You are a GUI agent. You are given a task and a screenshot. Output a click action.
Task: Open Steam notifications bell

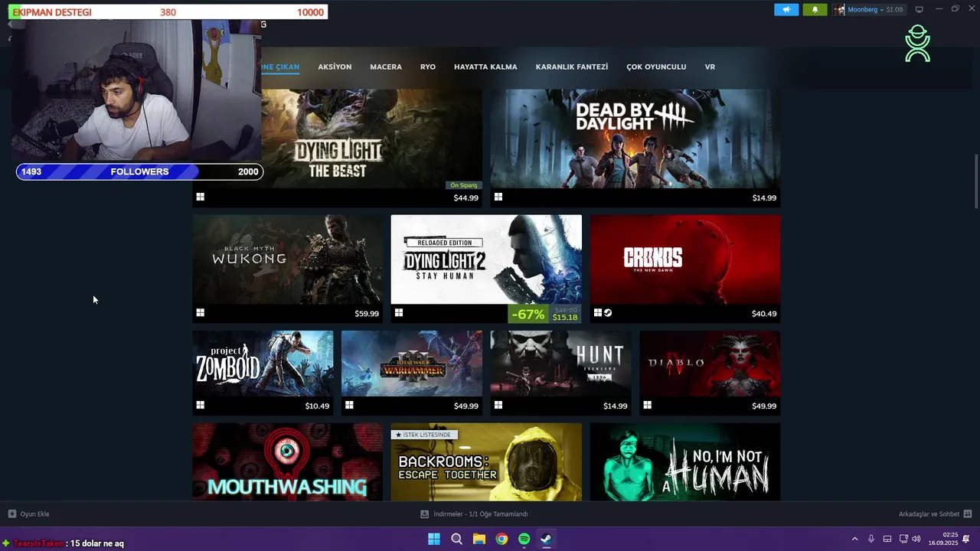click(815, 9)
